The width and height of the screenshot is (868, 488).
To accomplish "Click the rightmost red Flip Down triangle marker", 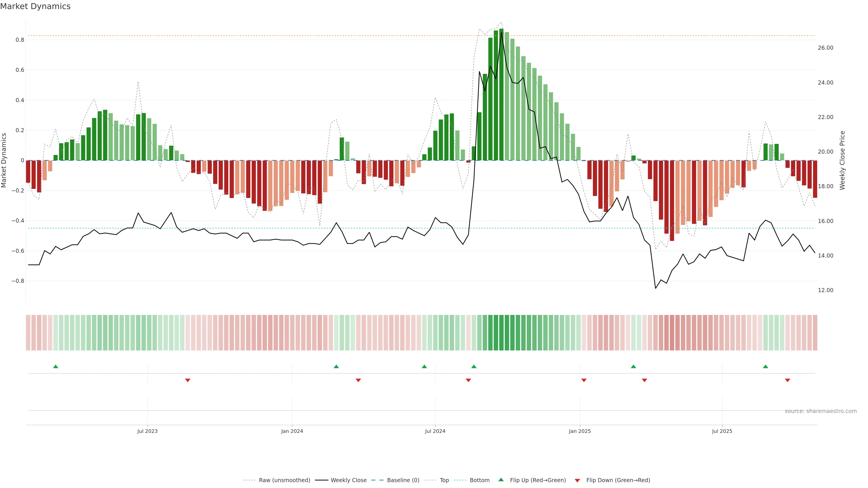I will [788, 380].
